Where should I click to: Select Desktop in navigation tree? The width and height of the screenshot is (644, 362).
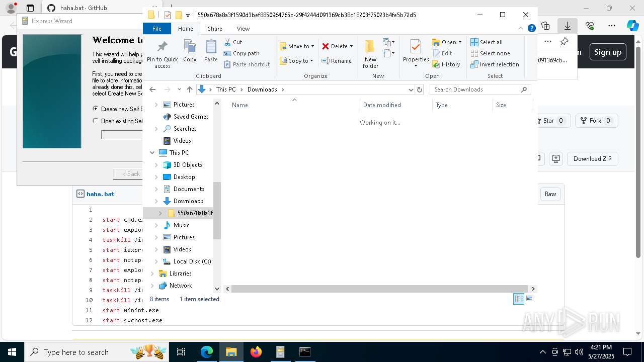[184, 177]
